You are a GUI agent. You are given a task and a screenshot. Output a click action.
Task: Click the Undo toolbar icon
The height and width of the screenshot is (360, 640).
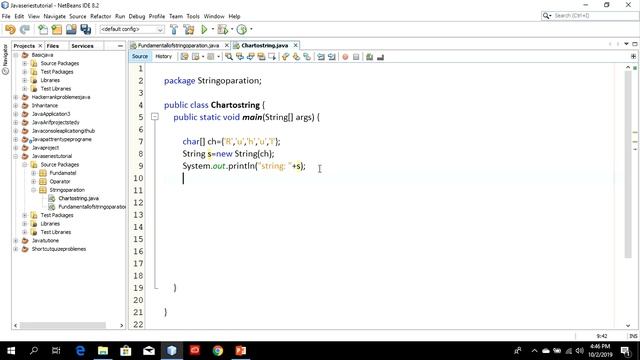(10, 29)
